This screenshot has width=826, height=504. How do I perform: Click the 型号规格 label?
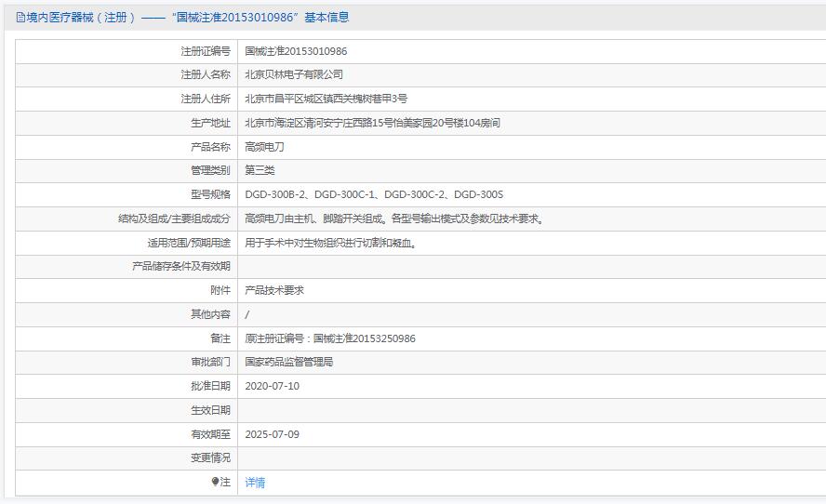211,194
